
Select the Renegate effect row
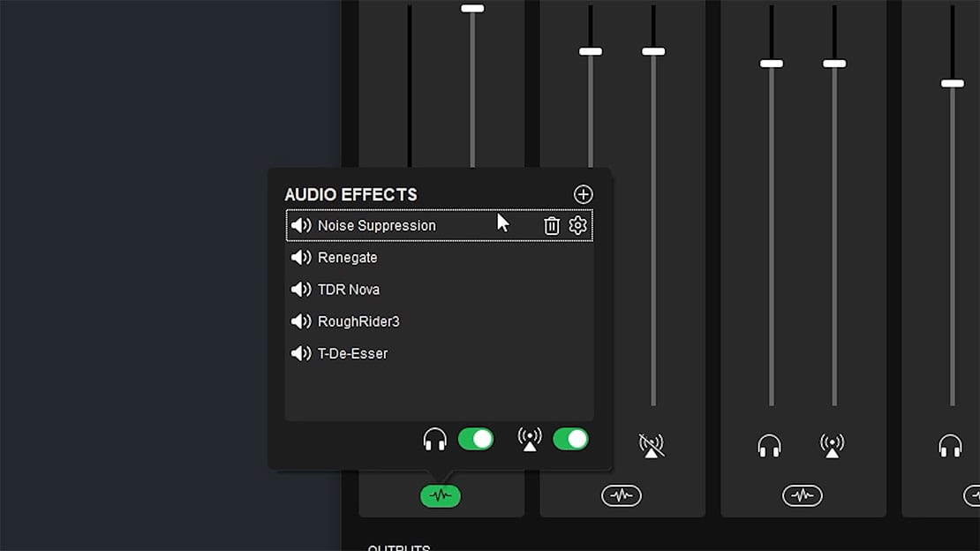point(440,257)
